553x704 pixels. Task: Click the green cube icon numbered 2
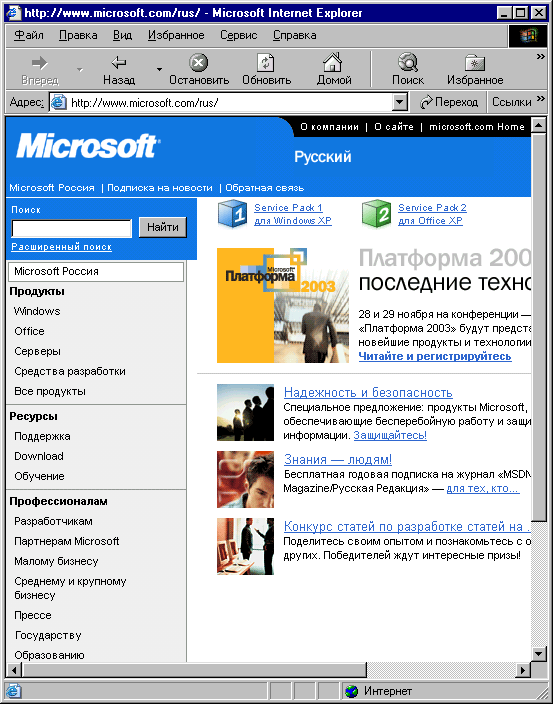(x=377, y=214)
